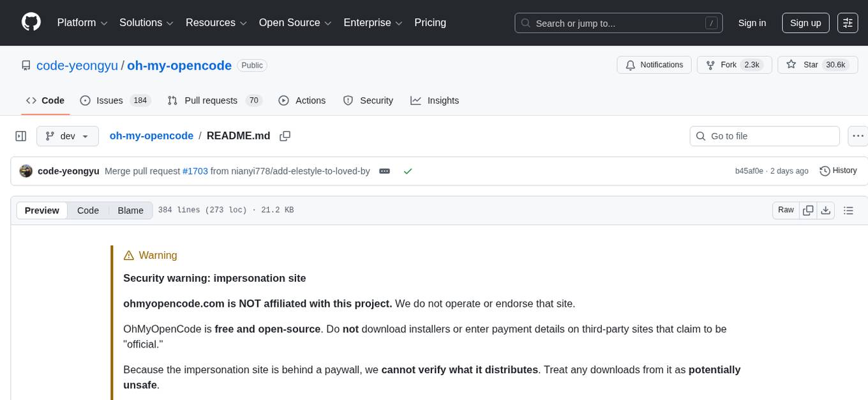Open the notifications bell icon
The height and width of the screenshot is (400, 868).
click(631, 65)
